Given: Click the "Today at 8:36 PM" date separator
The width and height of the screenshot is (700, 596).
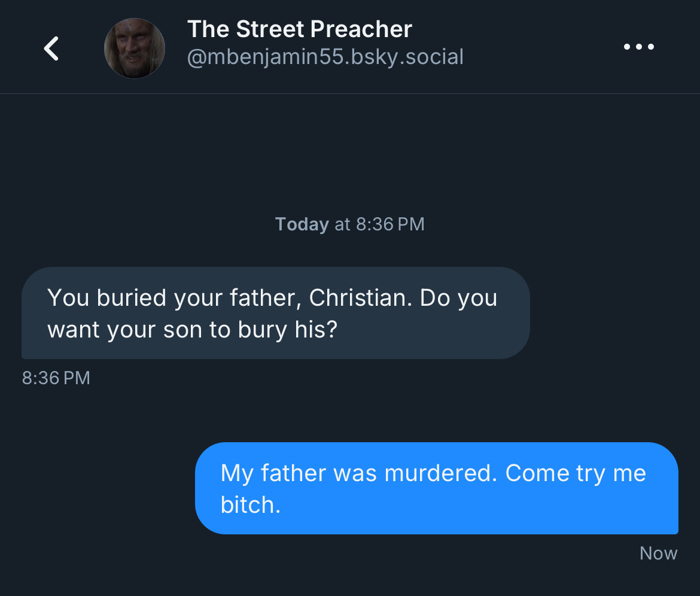Looking at the screenshot, I should [349, 224].
